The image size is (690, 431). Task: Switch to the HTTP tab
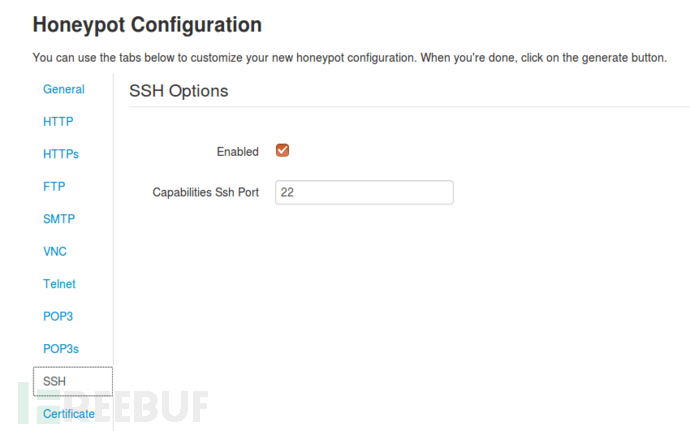[58, 122]
